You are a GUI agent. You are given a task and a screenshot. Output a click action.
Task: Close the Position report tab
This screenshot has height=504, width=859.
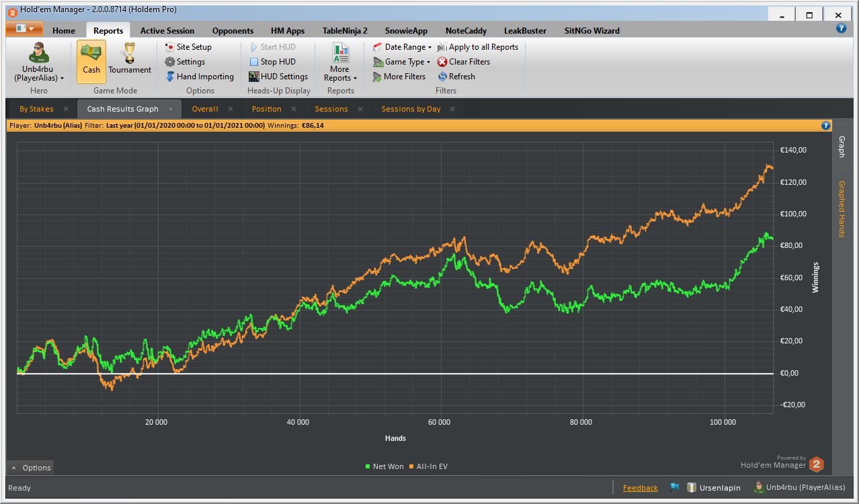tap(294, 109)
